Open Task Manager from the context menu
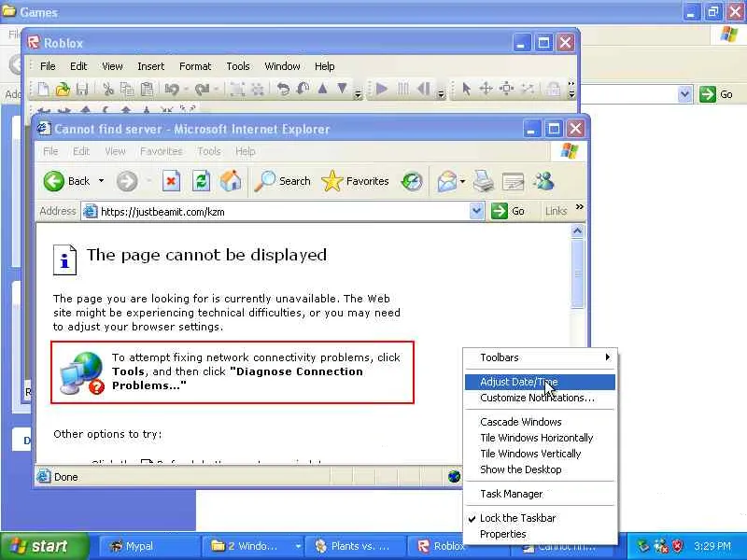The width and height of the screenshot is (747, 560). [x=540, y=494]
